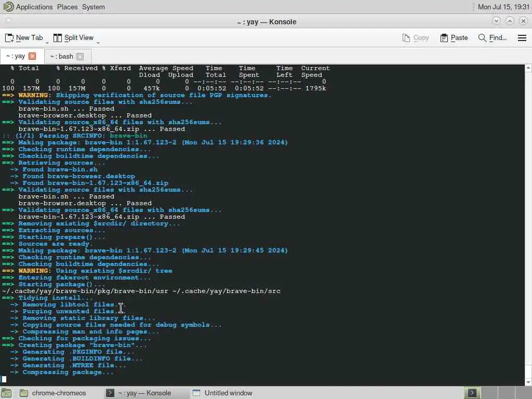Click the Paste clipboard icon
The image size is (532, 399).
[x=444, y=37]
